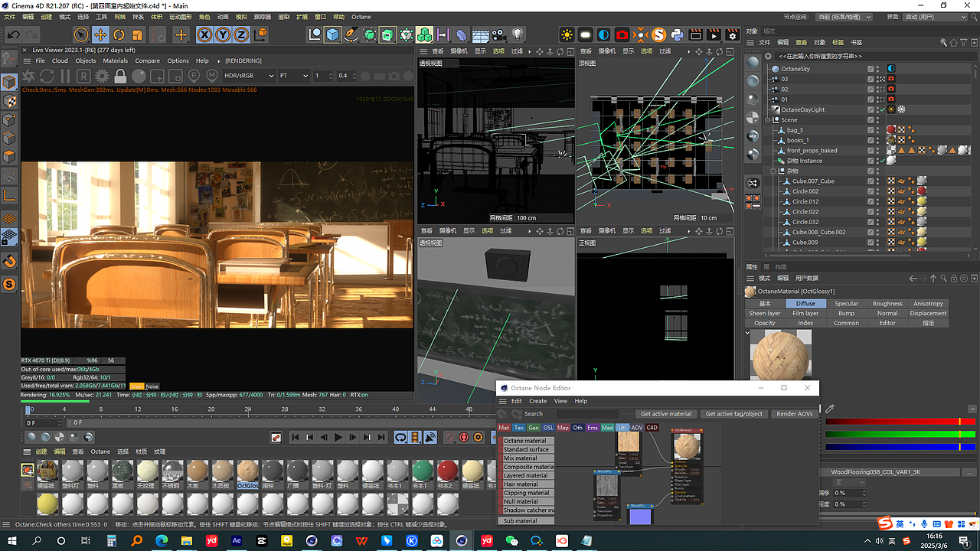Open Live Viewer Materials menu
Viewport: 980px width, 551px height.
click(x=116, y=60)
